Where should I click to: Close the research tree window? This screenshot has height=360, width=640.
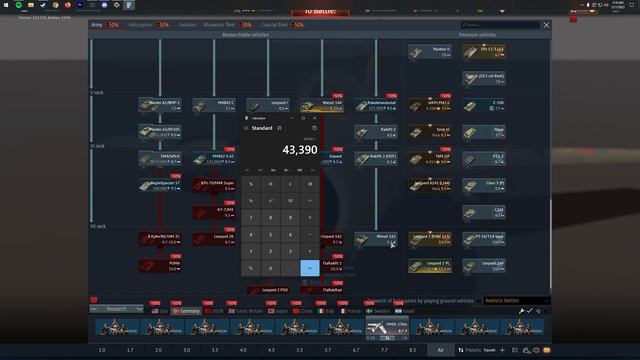click(546, 25)
